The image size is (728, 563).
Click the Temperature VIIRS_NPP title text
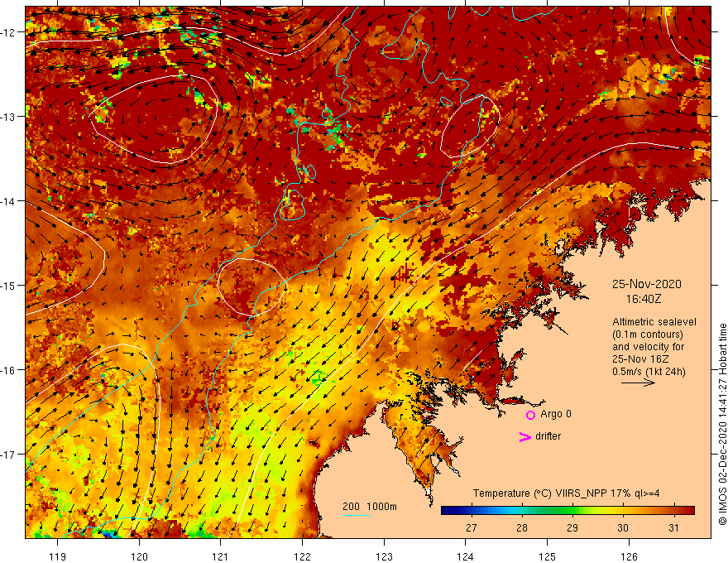click(567, 493)
